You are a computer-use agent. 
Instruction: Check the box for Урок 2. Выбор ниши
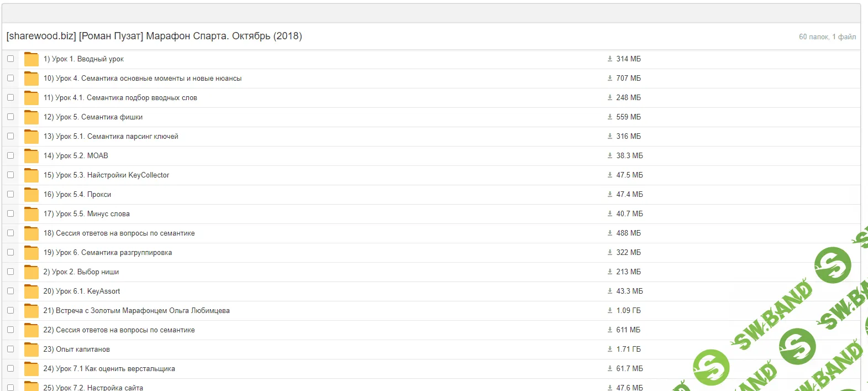click(10, 272)
